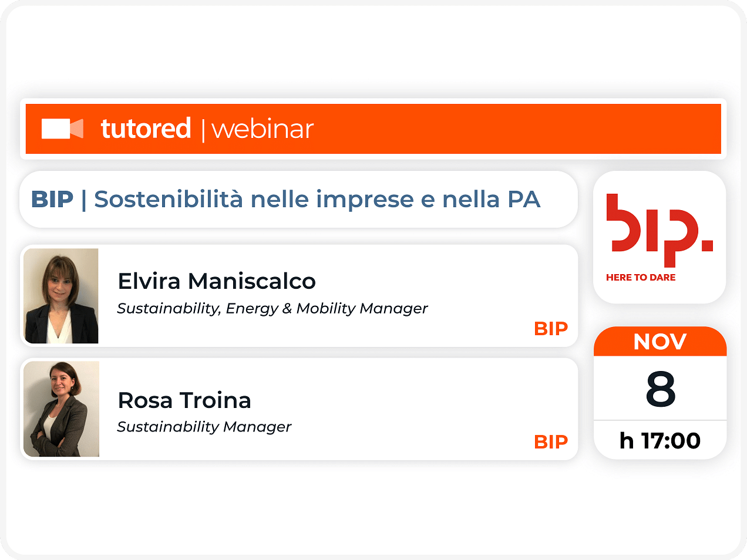The height and width of the screenshot is (560, 747).
Task: Click the Sustainability Manager job title
Action: 204,427
